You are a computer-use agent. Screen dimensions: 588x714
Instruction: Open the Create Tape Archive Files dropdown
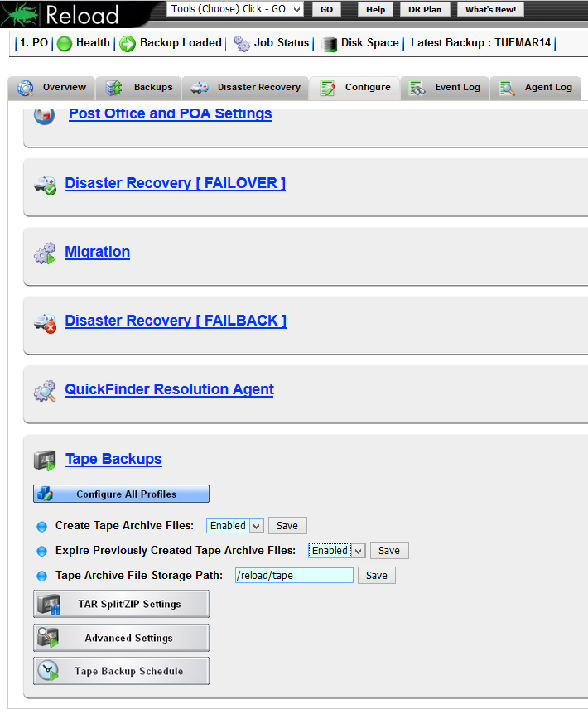(x=235, y=525)
